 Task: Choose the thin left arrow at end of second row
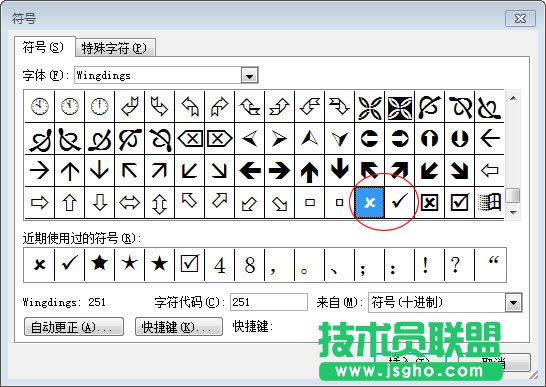tap(489, 139)
